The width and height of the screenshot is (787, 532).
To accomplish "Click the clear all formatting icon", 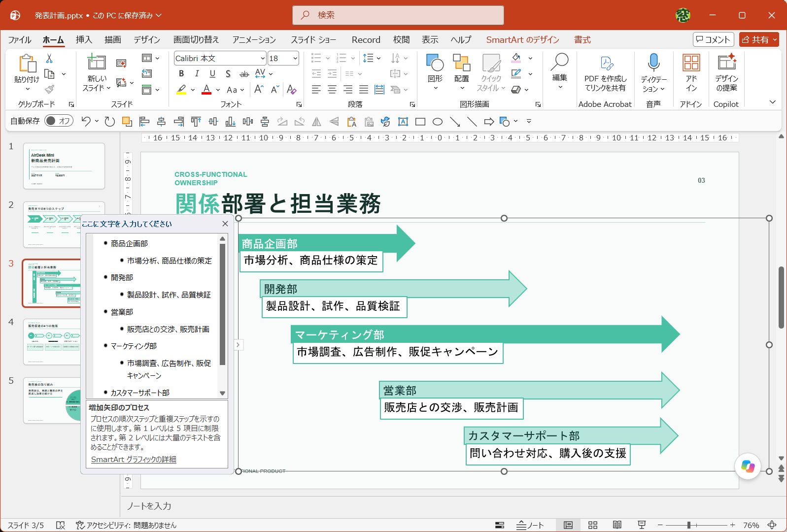I will coord(291,89).
